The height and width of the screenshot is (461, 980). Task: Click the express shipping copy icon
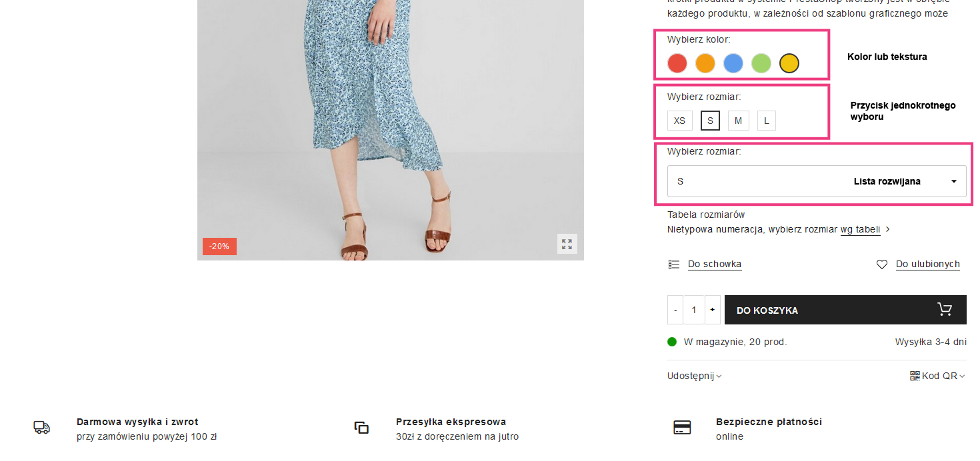(x=362, y=428)
